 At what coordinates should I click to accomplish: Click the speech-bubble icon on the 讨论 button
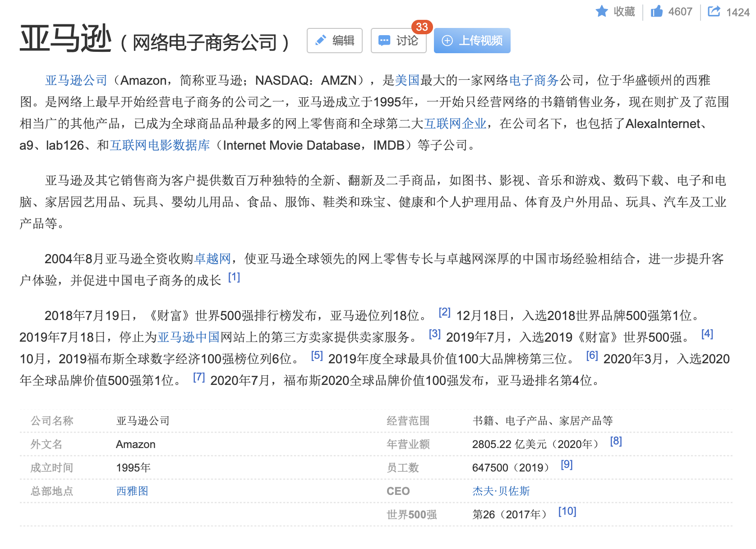(x=385, y=41)
